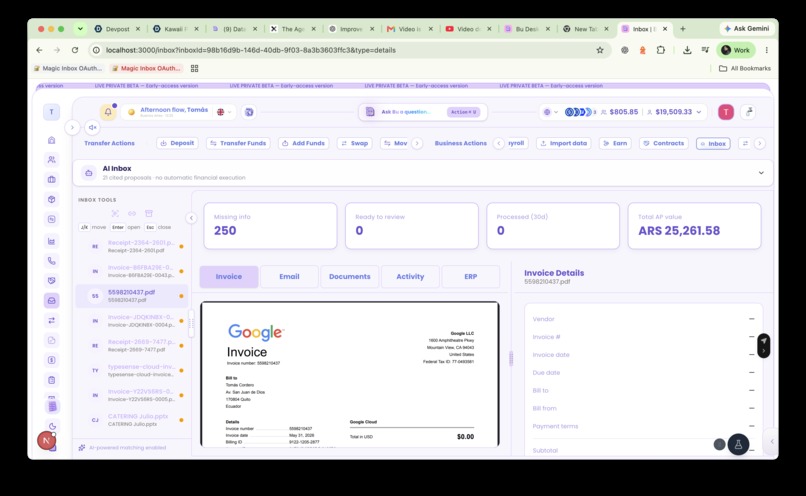Expand balance dropdown next to $19,509.33

coord(699,112)
